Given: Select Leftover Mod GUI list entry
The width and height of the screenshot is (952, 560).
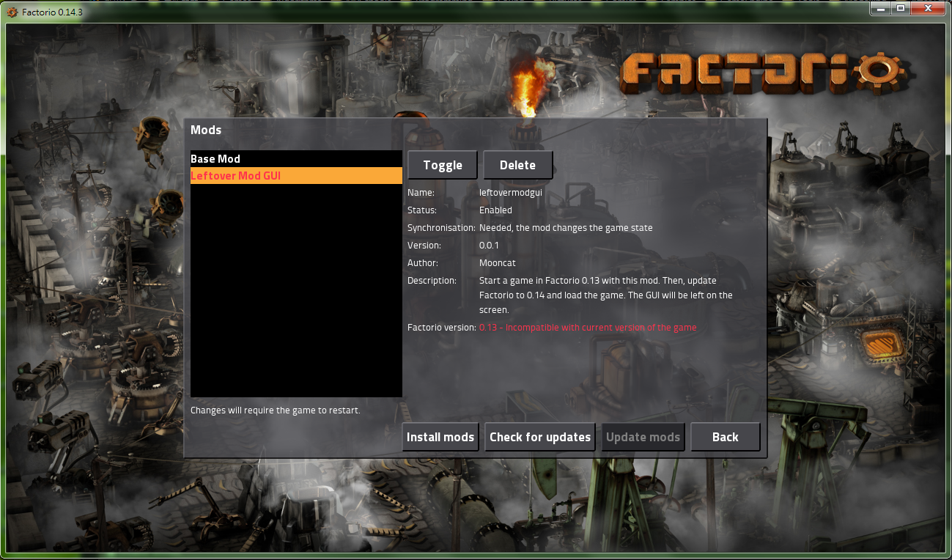Looking at the screenshot, I should [296, 176].
